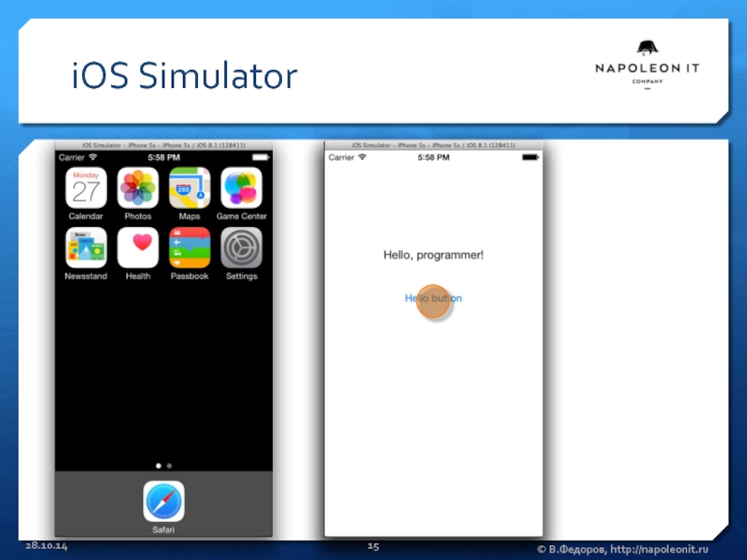
Task: Launch the Maps app icon
Action: pyautogui.click(x=190, y=188)
